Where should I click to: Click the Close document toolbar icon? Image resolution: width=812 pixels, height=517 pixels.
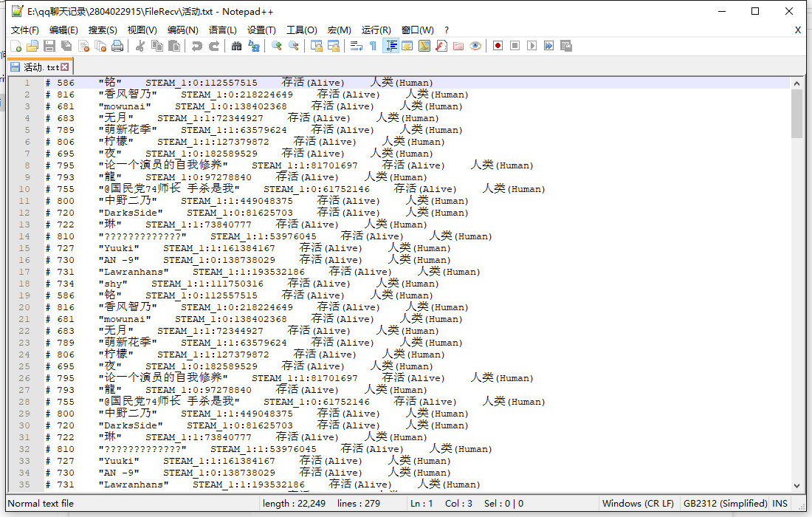point(84,46)
